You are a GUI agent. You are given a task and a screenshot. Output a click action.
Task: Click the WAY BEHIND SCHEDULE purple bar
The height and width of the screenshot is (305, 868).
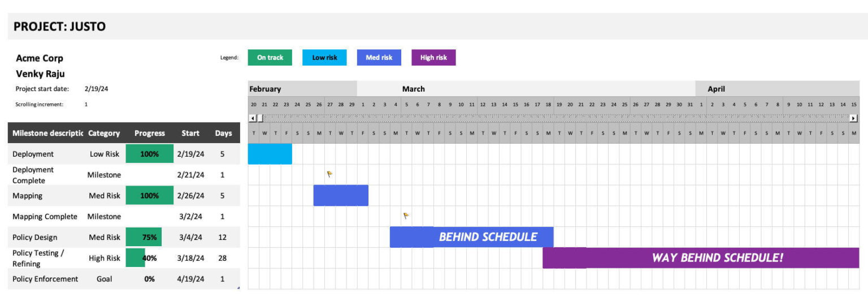[x=701, y=258]
